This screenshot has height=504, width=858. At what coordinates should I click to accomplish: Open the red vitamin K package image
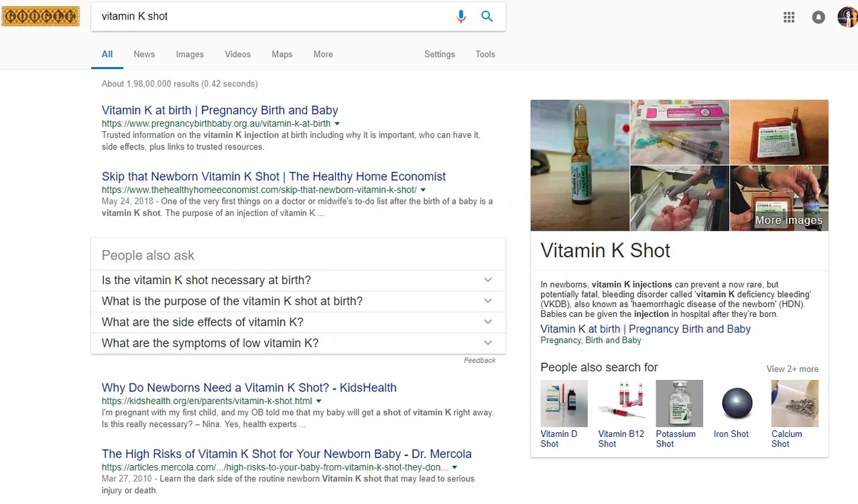pyautogui.click(x=780, y=132)
